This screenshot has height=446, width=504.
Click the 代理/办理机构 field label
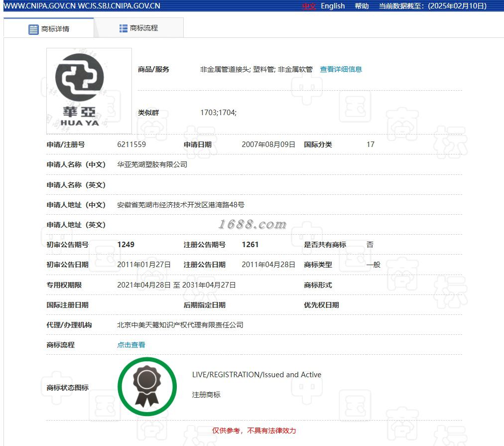coord(69,325)
